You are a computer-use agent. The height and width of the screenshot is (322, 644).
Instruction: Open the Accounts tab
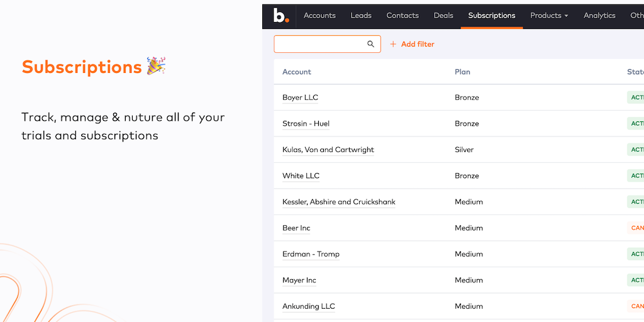pos(319,16)
